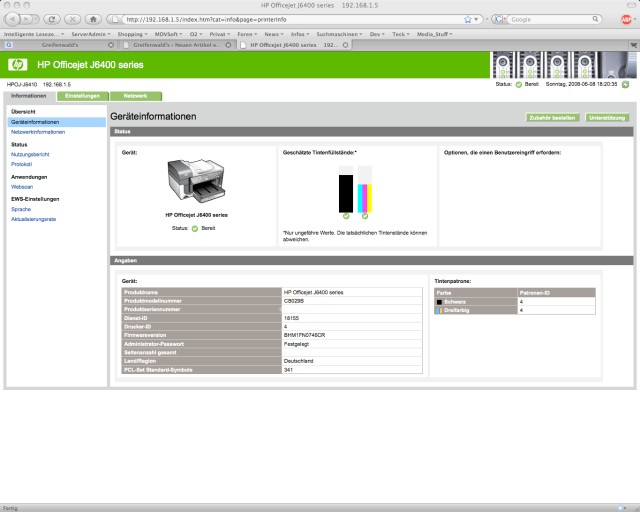Screen dimensions: 640x512
Task: Open the Teck bookmarks folder
Action: (x=401, y=34)
